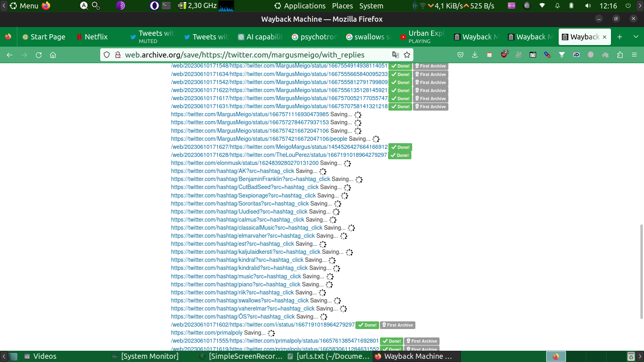
Task: Open the power/session menu icon
Action: tap(628, 6)
